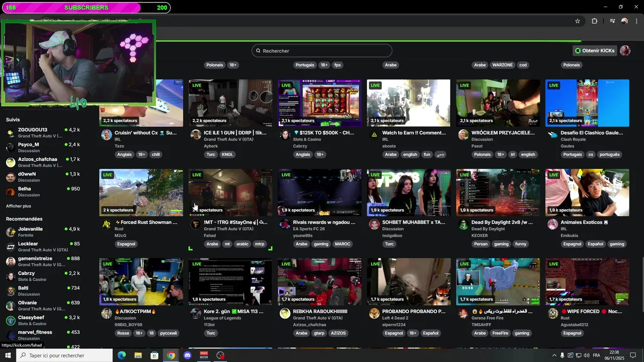Select the mtrp tag under Fahad stream
Image resolution: width=644 pixels, height=362 pixels.
(260, 244)
